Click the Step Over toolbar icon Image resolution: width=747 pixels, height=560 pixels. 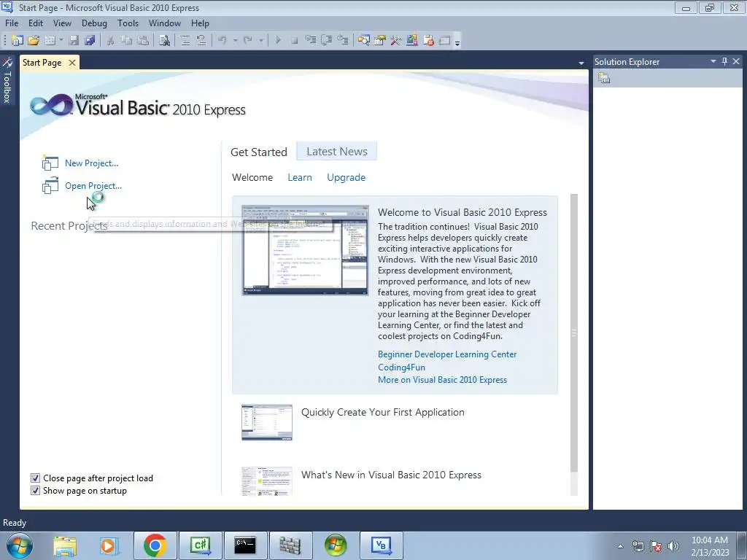point(327,41)
